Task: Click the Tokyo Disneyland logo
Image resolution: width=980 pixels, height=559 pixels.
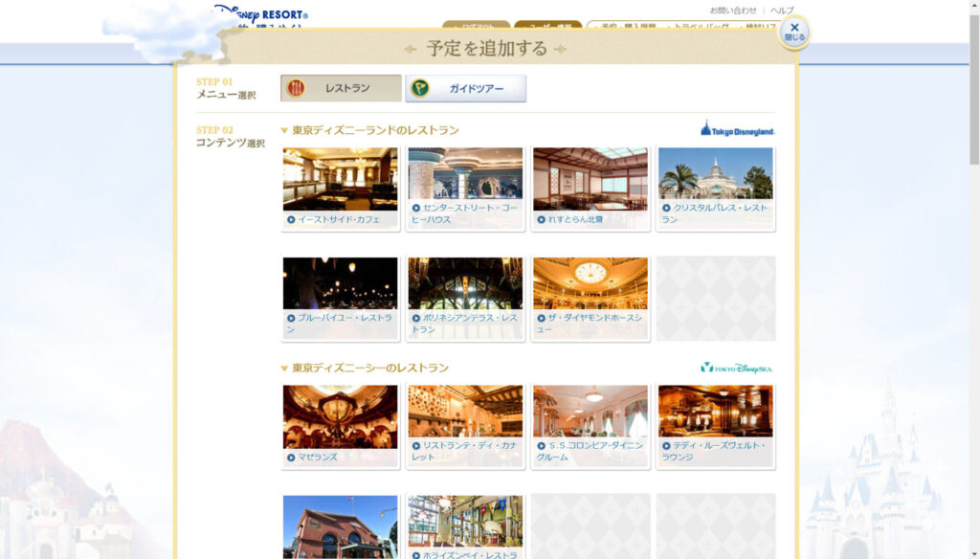Action: click(x=738, y=129)
